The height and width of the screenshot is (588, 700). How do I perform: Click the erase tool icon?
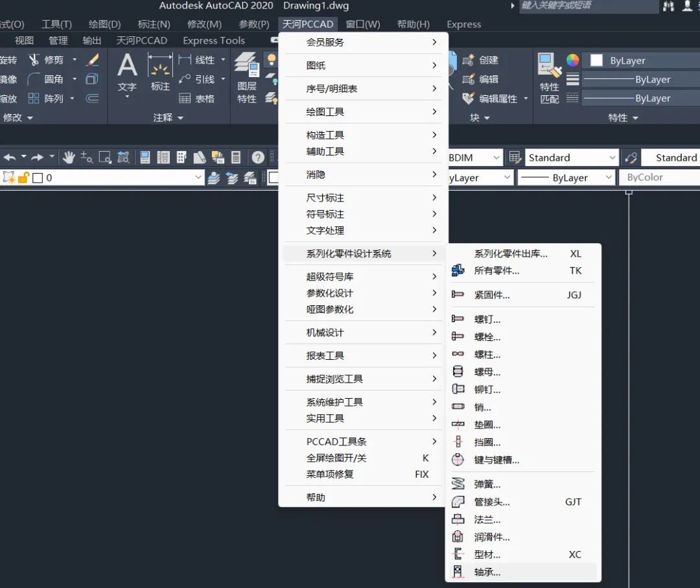pos(93,60)
